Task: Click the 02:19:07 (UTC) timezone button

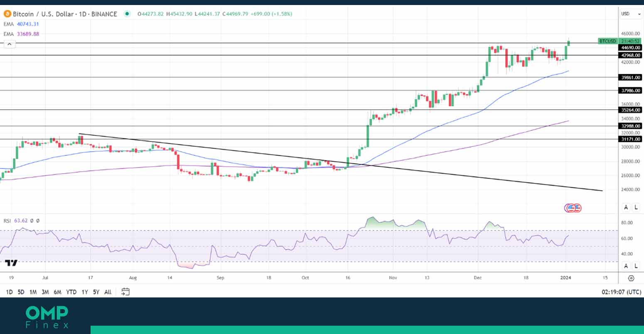Action: point(622,292)
